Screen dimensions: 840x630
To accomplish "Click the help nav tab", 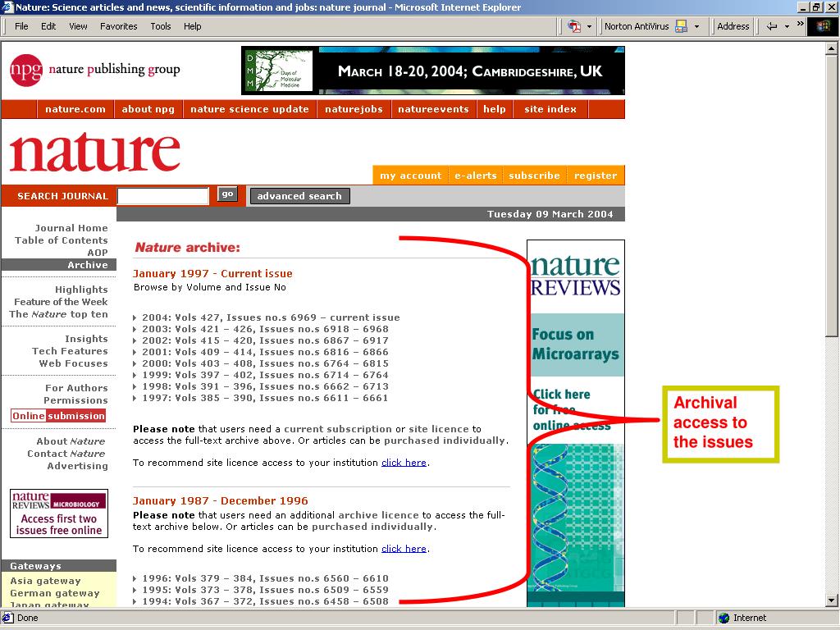I will 495,109.
